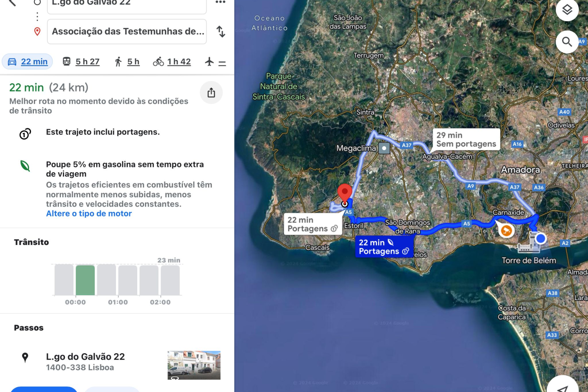Click the green traffic bar at 00:00
Screen dimensions: 588x392
[x=85, y=280]
